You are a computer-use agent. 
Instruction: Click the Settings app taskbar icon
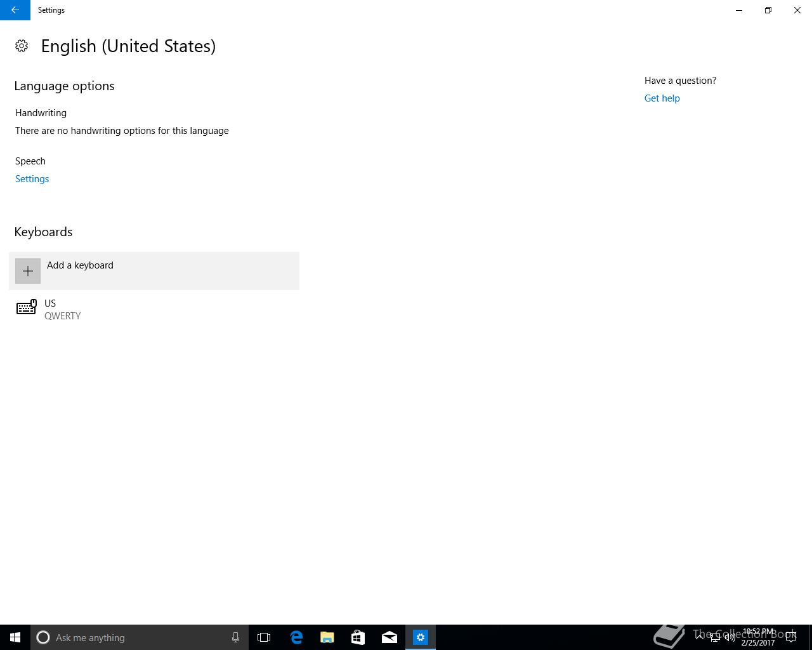(421, 637)
